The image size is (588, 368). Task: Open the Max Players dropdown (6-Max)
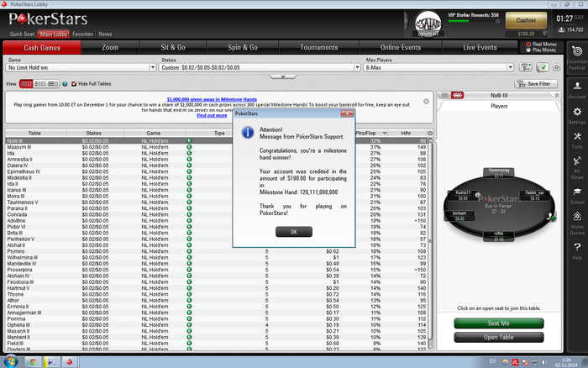tap(438, 67)
